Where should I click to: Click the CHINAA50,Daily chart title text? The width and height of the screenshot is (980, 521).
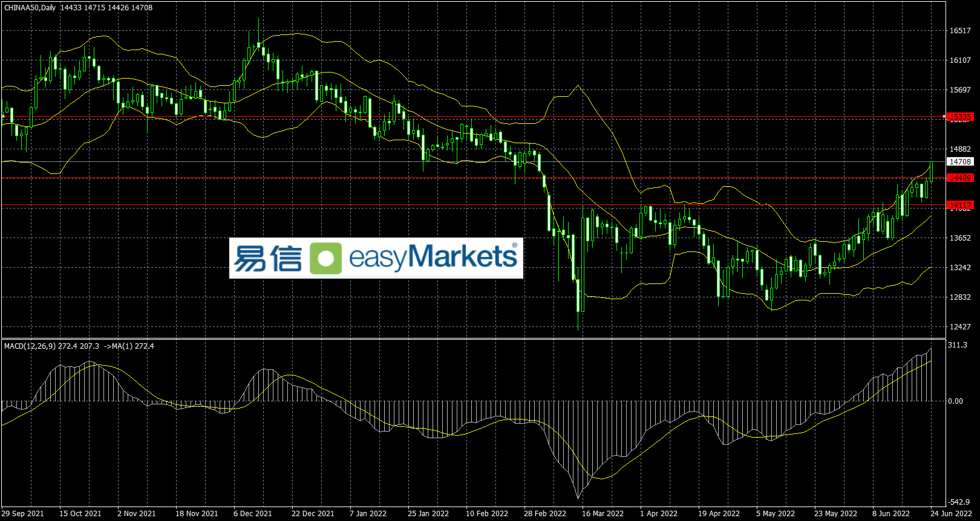[x=30, y=8]
